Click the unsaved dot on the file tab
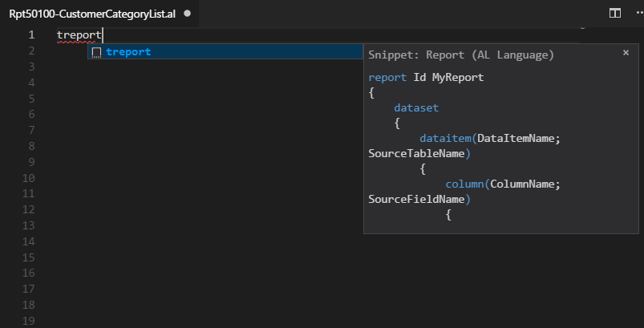This screenshot has height=328, width=644. (188, 14)
